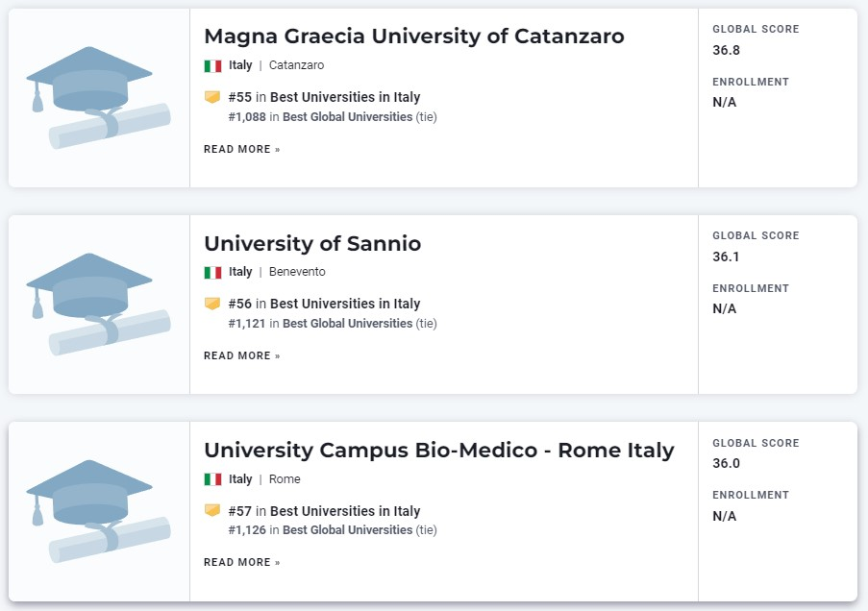Open Best Global Universities link at #1,088

coord(347,117)
